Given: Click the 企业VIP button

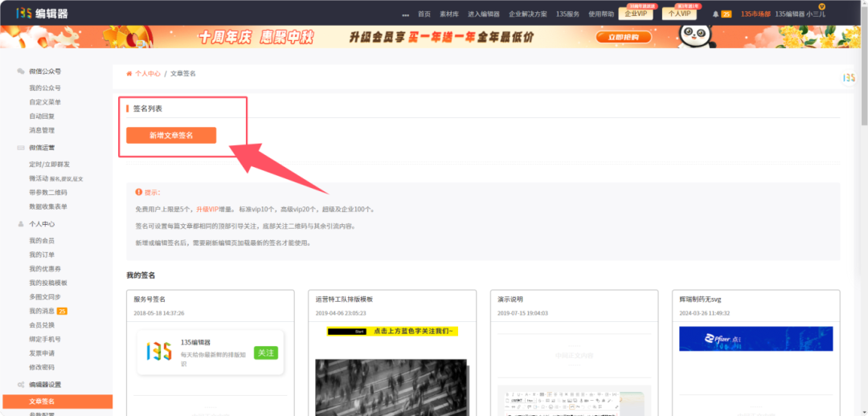Looking at the screenshot, I should pyautogui.click(x=636, y=14).
